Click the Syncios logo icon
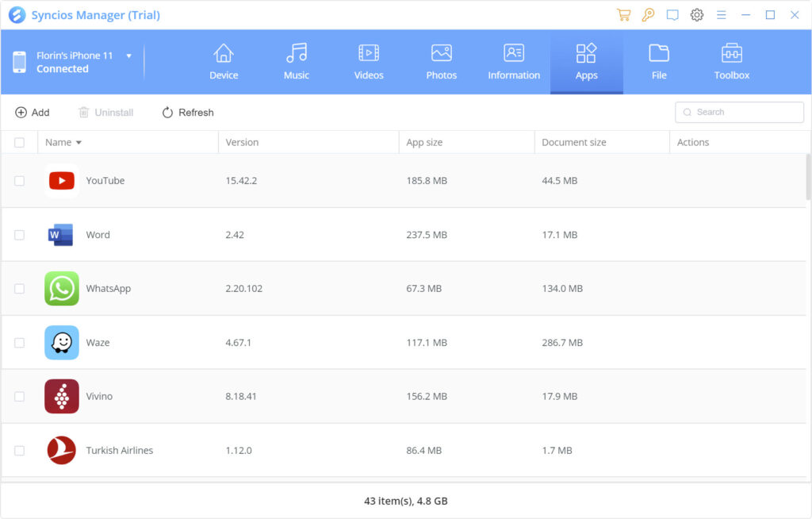This screenshot has height=519, width=812. (17, 15)
